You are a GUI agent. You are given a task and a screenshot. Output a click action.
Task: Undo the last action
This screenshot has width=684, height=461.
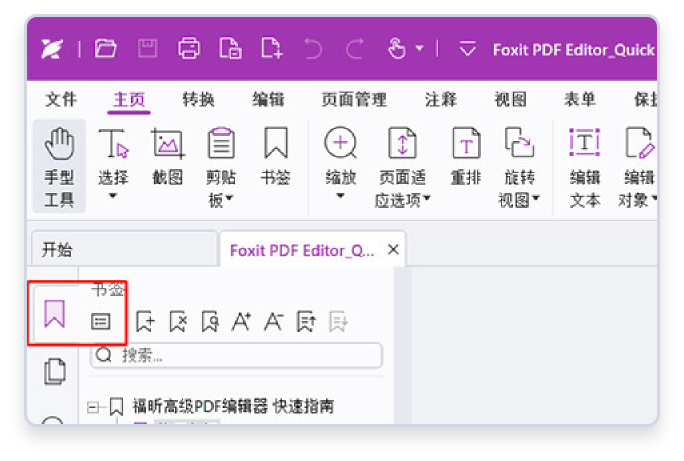tap(313, 48)
